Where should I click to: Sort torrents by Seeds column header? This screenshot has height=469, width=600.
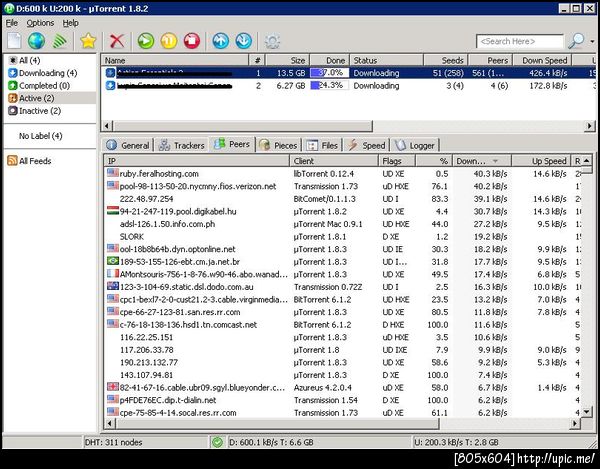coord(446,60)
